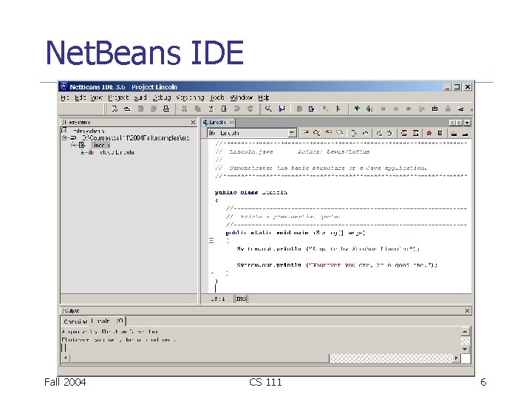Screen dimensions: 532x399
Task: Close the Filesystems panel
Action: pos(193,123)
